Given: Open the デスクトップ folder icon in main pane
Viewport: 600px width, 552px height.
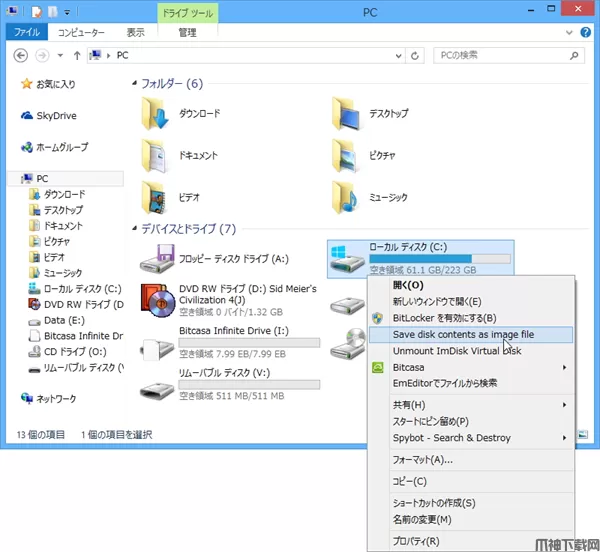Looking at the screenshot, I should coord(346,114).
